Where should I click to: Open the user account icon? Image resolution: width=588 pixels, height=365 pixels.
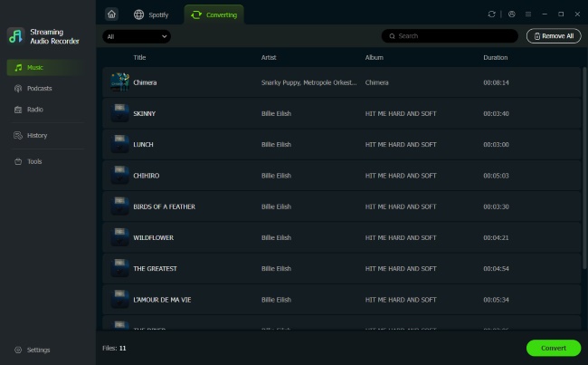pos(511,14)
